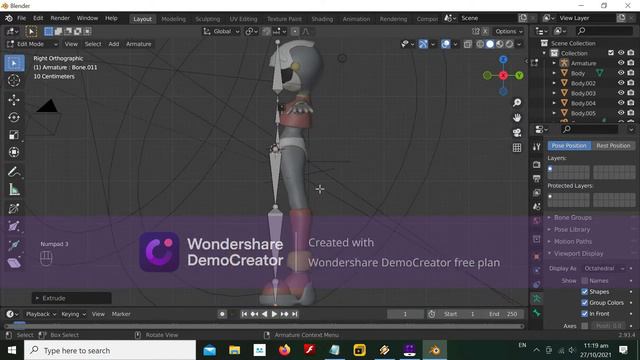Open the Tool properties tab icon

(537, 147)
